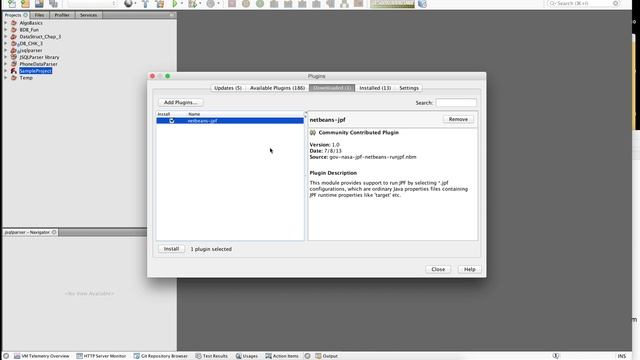The image size is (640, 360).
Task: Expand the JSQLParser library node
Action: (6, 57)
